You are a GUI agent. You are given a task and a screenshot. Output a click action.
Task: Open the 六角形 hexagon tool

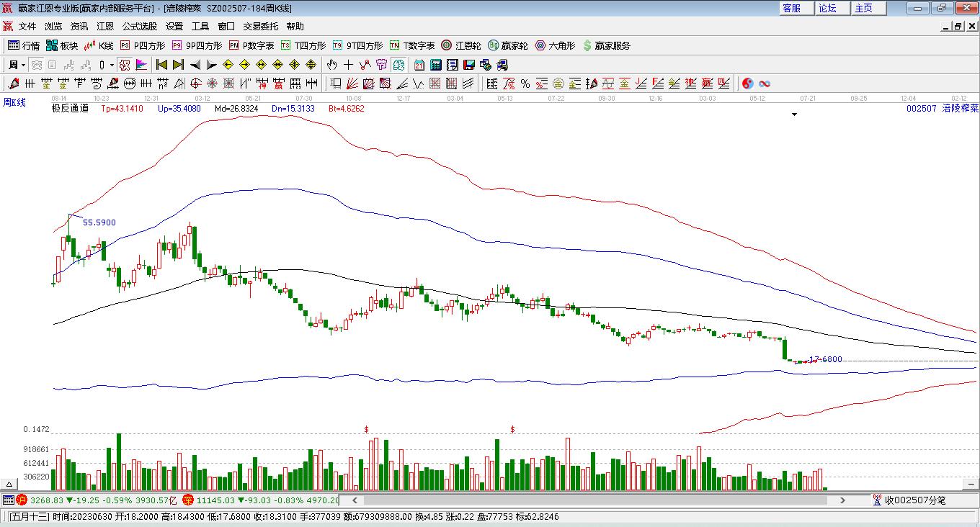[555, 45]
